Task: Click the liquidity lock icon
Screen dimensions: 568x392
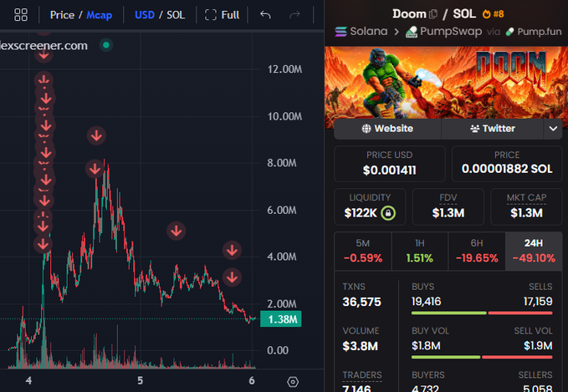Action: point(388,213)
